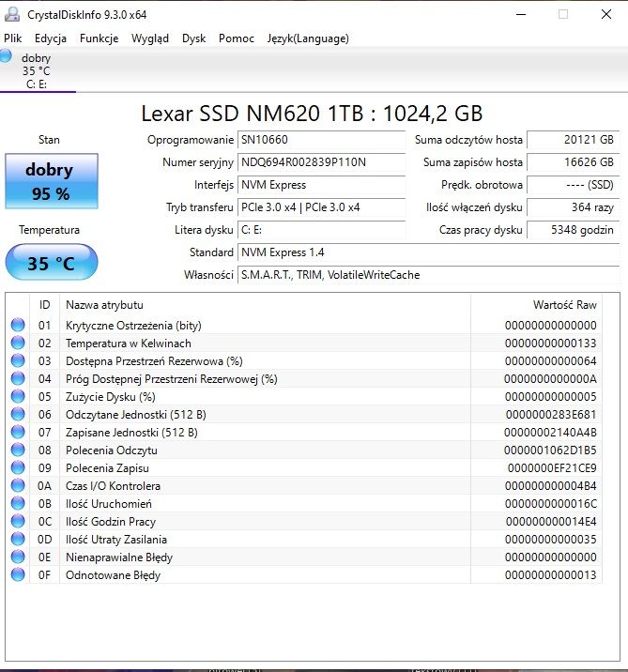Click the Własności field with S.M.A.R.T., TRIM
Image resolution: width=628 pixels, height=672 pixels.
pos(428,275)
